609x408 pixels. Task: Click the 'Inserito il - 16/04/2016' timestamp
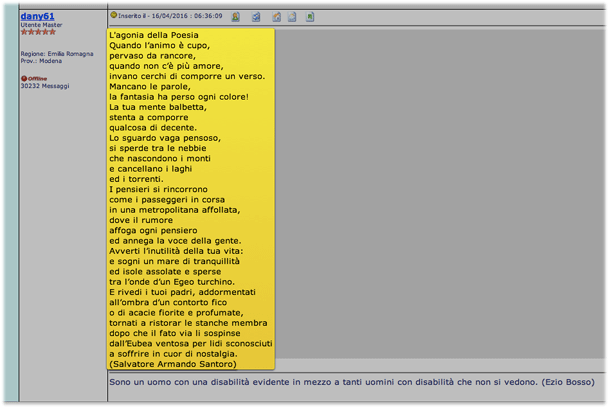click(170, 16)
